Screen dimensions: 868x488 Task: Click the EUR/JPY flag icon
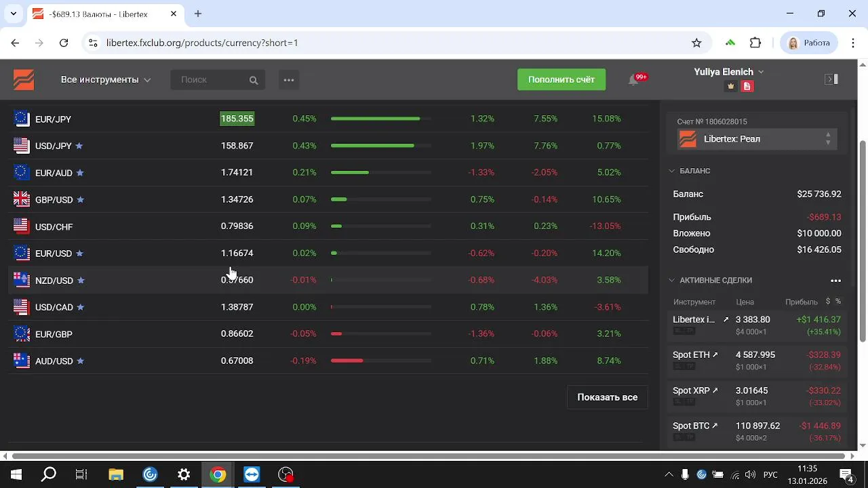(x=22, y=119)
